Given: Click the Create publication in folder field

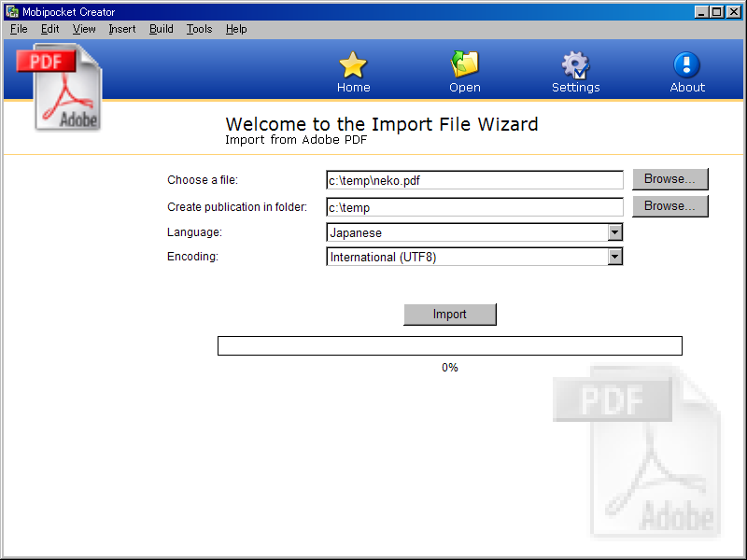Looking at the screenshot, I should tap(474, 207).
